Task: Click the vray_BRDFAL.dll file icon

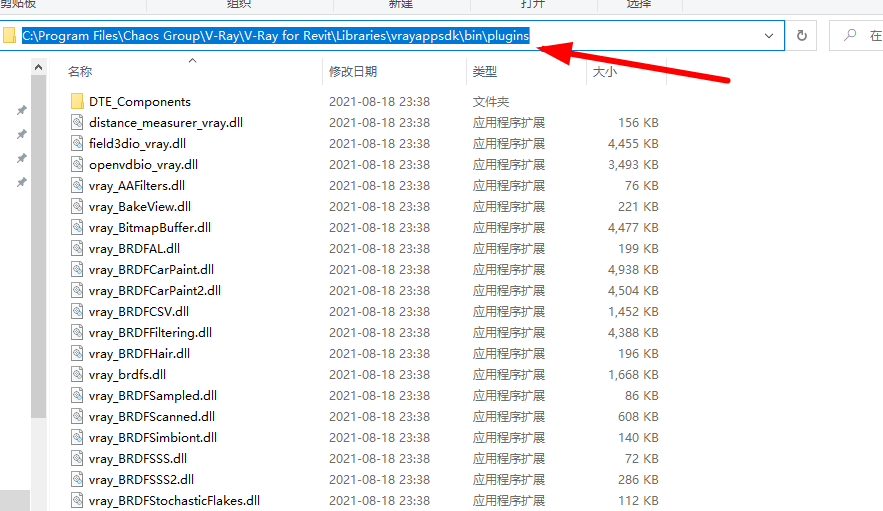Action: [x=78, y=248]
